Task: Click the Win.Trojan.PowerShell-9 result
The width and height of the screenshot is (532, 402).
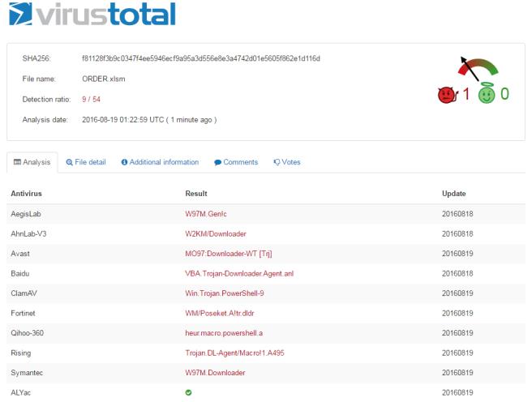Action: tap(225, 293)
